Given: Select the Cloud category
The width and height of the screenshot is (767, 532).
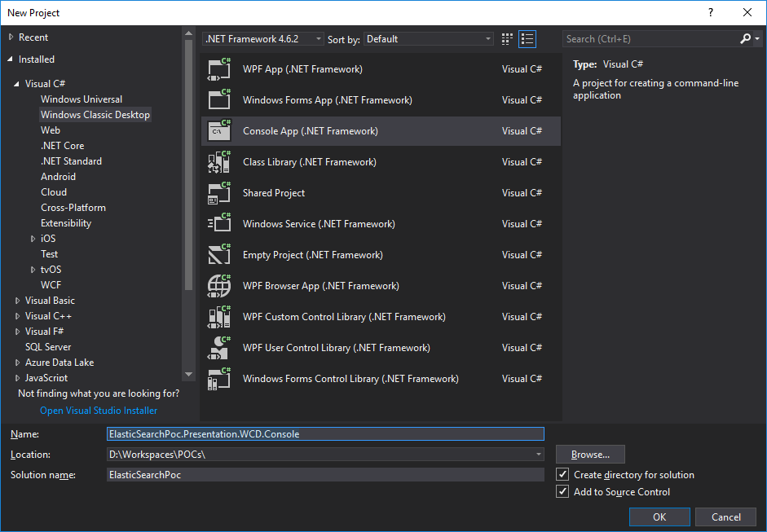Looking at the screenshot, I should tap(54, 192).
